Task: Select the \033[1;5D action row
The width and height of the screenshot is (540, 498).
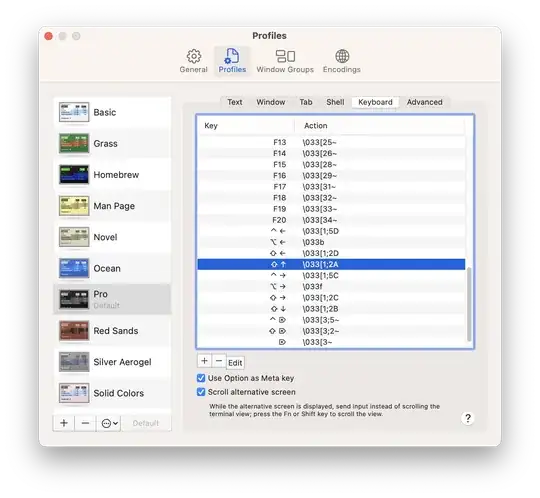Action: (x=331, y=231)
